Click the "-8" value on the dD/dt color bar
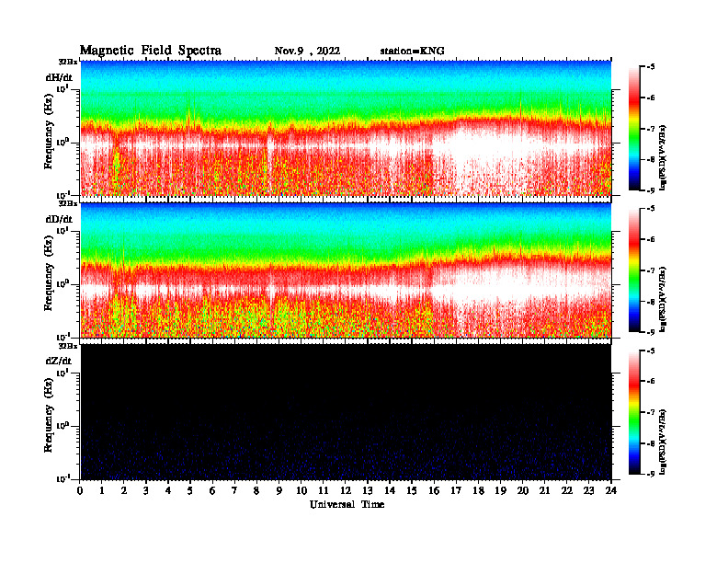728x563 pixels. click(x=651, y=302)
